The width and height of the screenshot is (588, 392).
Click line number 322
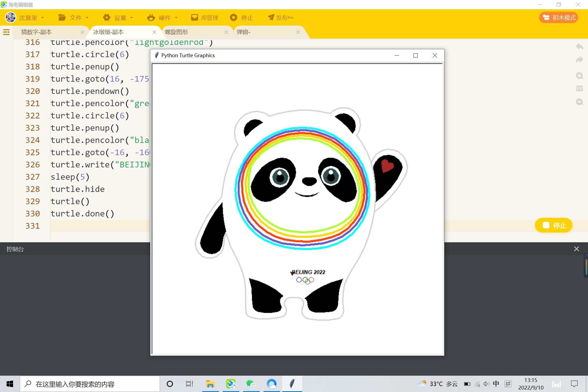click(33, 116)
